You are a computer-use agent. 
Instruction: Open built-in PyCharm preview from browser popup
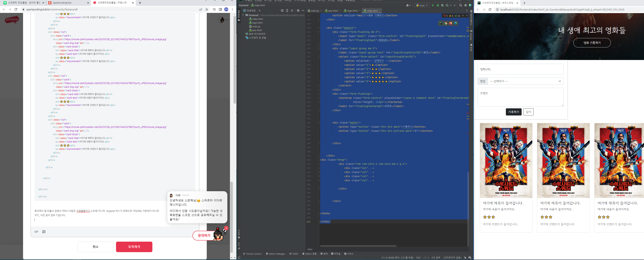441,23
